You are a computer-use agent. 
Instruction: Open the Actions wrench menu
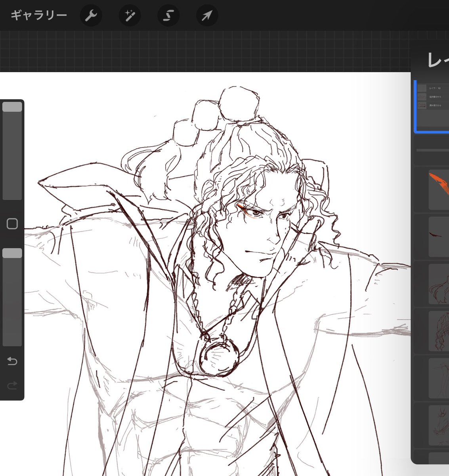tap(91, 16)
